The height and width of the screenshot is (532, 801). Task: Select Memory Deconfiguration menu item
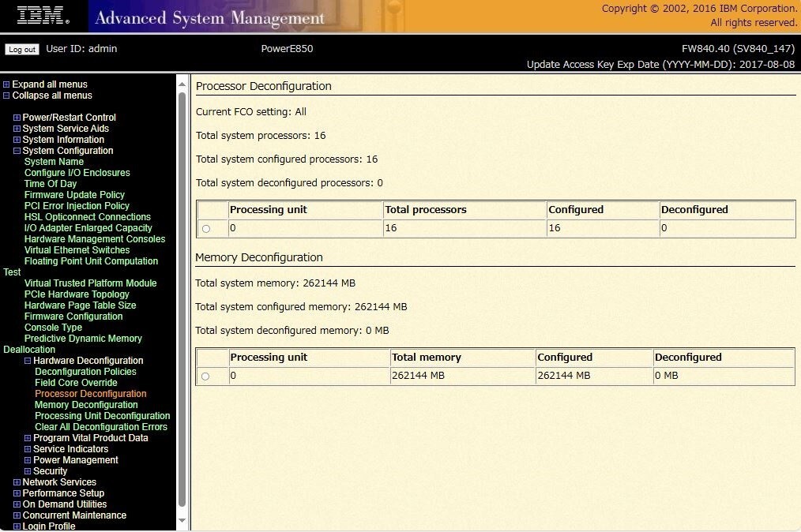coord(86,406)
